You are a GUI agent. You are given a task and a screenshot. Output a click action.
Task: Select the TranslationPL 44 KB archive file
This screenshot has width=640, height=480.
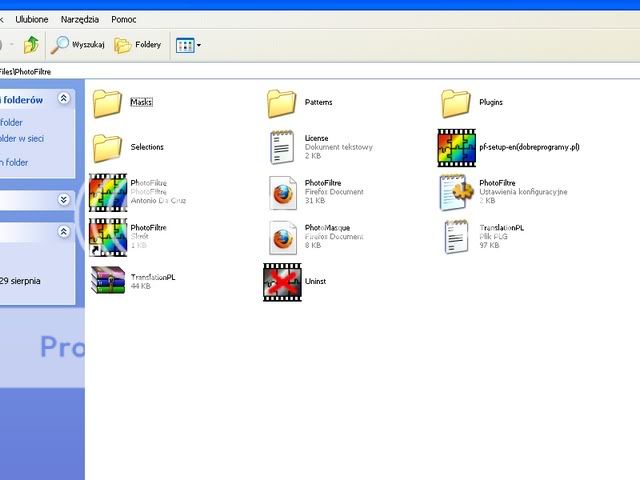[x=108, y=281]
